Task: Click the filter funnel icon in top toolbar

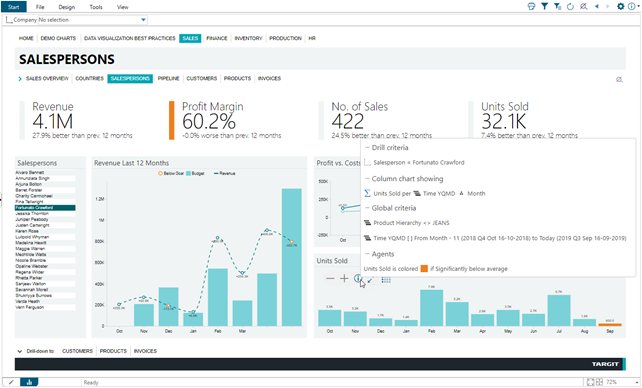Action: coord(544,6)
